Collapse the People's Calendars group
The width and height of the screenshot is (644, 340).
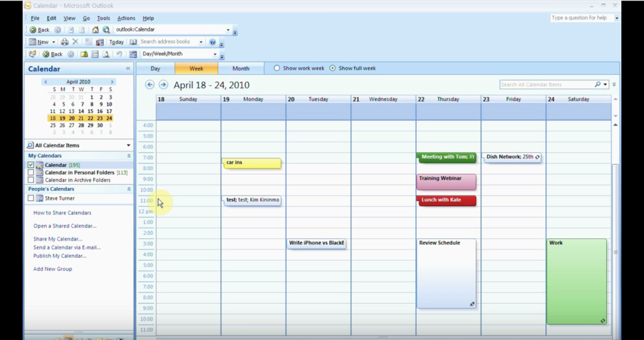[x=128, y=189]
